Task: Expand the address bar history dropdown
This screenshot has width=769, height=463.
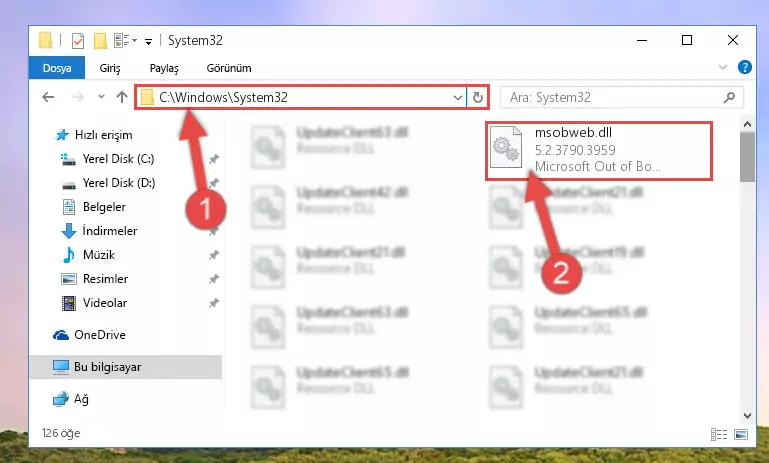Action: tap(458, 98)
